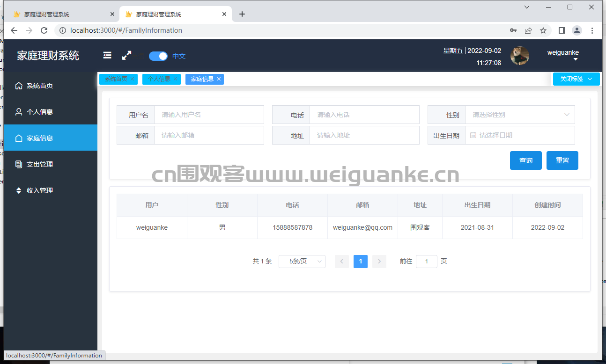Close the 家庭信息 tag
The width and height of the screenshot is (606, 364).
pyautogui.click(x=219, y=79)
